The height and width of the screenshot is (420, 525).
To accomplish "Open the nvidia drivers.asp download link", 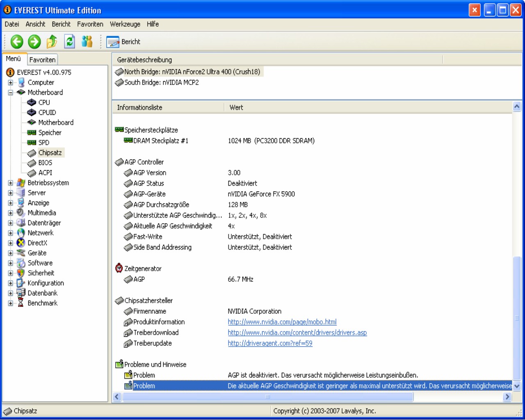I will click(x=297, y=333).
